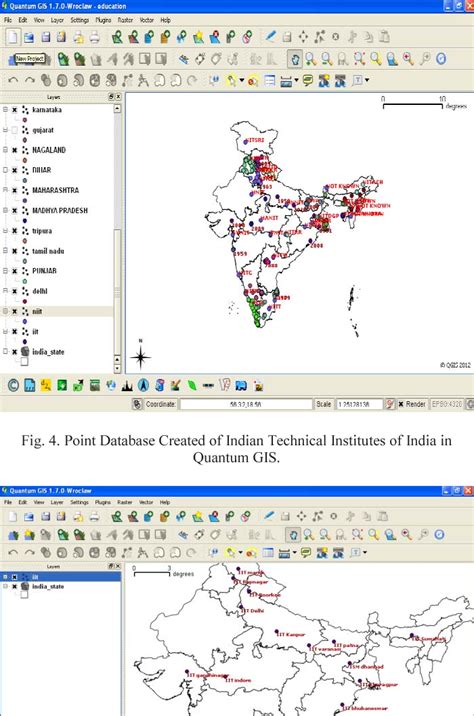Toggle delhi layer visibility checkbox
474x716 pixels.
[x=15, y=291]
